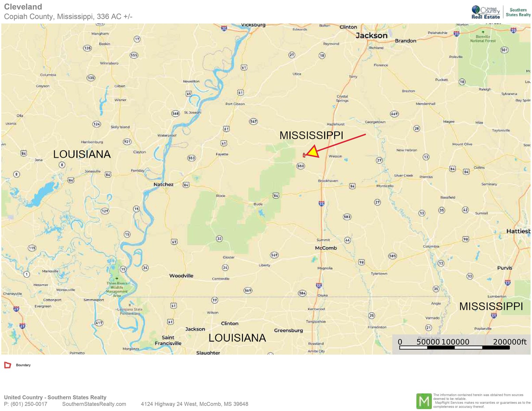The width and height of the screenshot is (532, 411).
Task: Open the SouthernStatesRealty.com link
Action: pyautogui.click(x=94, y=404)
